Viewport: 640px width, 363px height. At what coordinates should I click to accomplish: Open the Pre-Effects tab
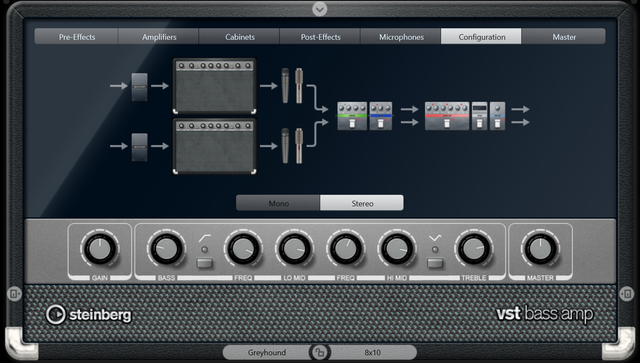77,37
